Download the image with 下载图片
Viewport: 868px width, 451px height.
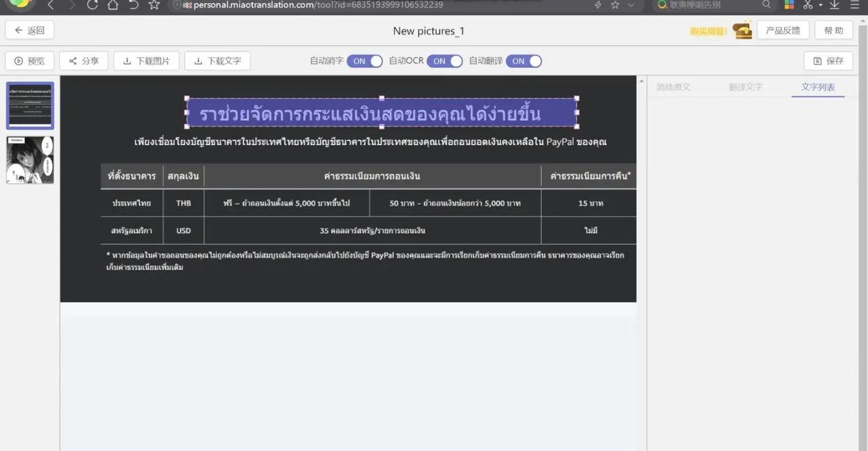[x=146, y=61]
